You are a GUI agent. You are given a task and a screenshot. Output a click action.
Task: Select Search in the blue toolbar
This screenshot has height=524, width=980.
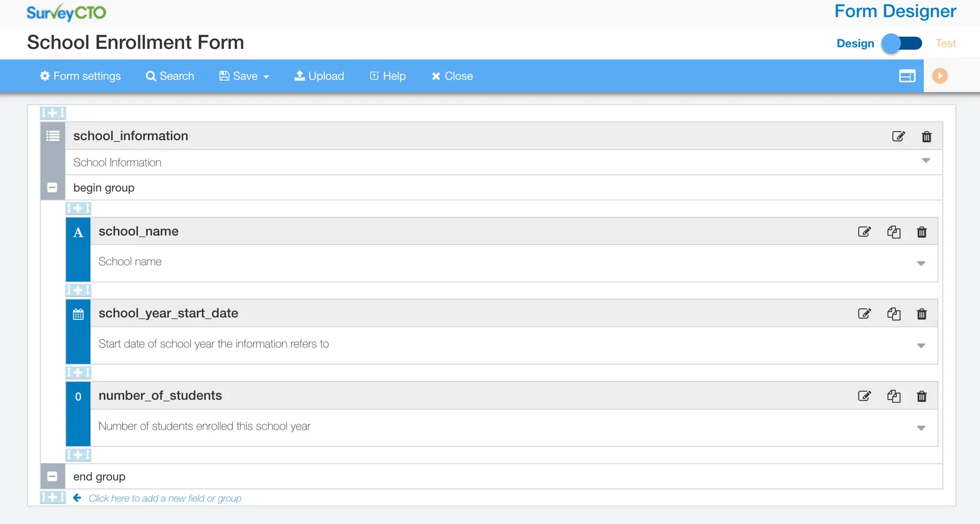170,76
